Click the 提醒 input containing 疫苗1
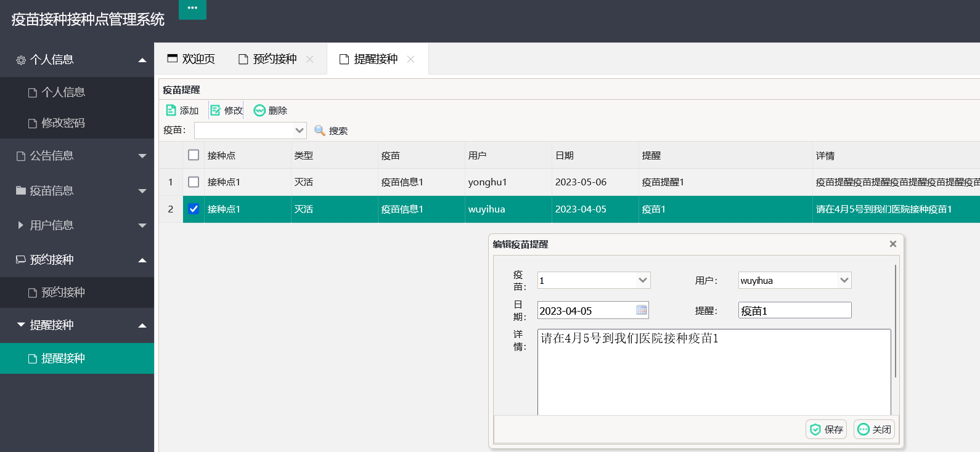This screenshot has height=452, width=980. [794, 310]
